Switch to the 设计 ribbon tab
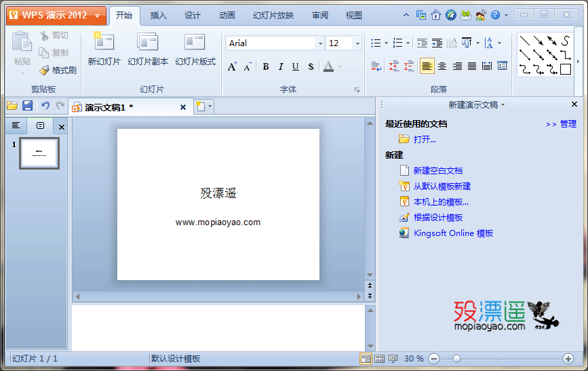Image resolution: width=588 pixels, height=371 pixels. tap(193, 16)
